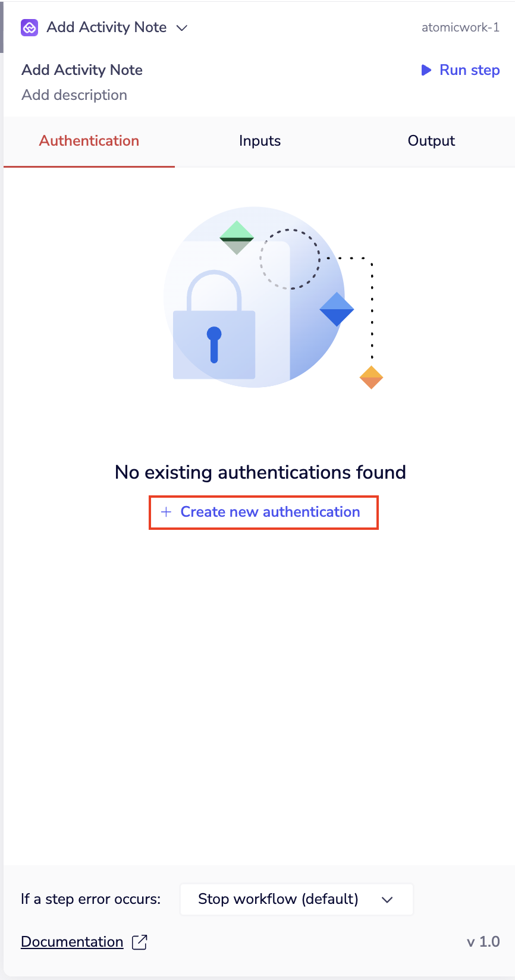Click the v 1.0 version label
Viewport: 515px width, 980px height.
483,942
